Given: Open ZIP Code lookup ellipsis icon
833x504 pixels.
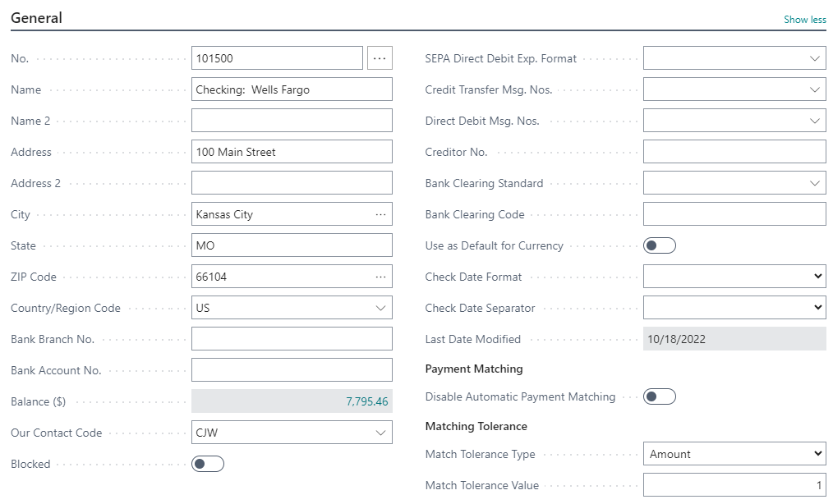Looking at the screenshot, I should 380,277.
